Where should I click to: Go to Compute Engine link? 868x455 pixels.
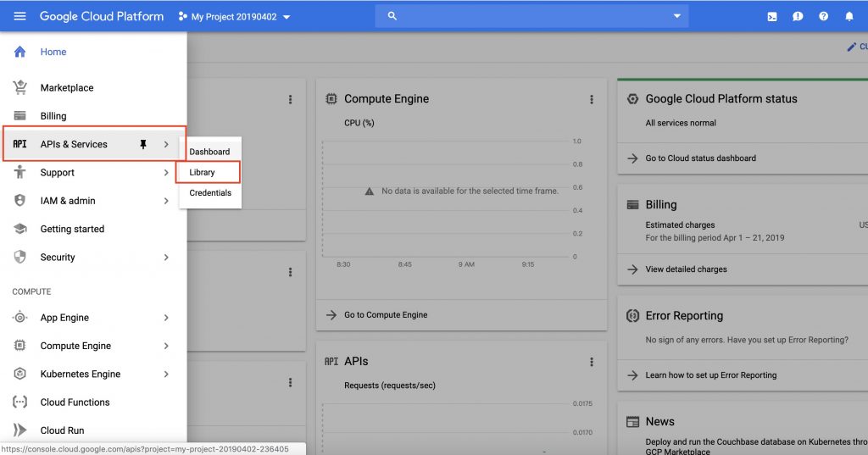coord(386,314)
